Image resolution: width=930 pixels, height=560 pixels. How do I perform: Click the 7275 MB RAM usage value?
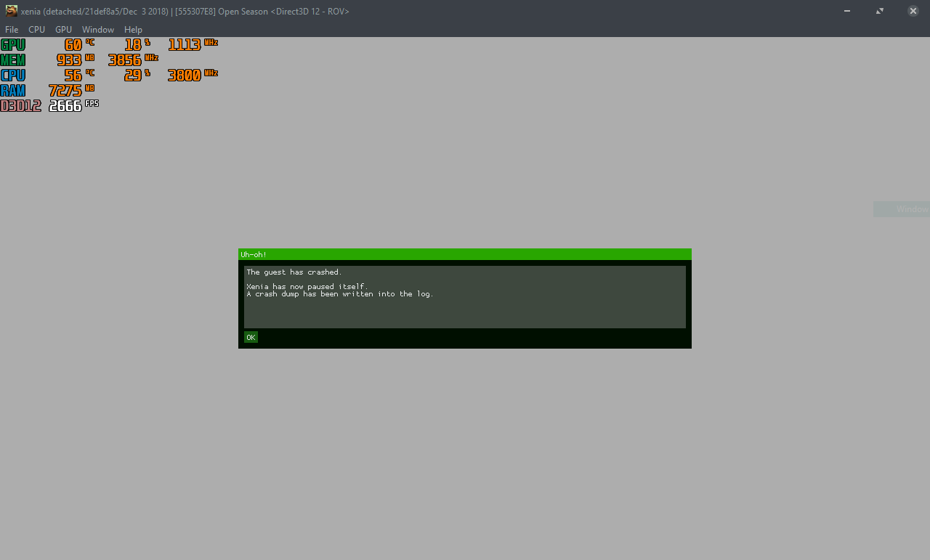pyautogui.click(x=65, y=90)
